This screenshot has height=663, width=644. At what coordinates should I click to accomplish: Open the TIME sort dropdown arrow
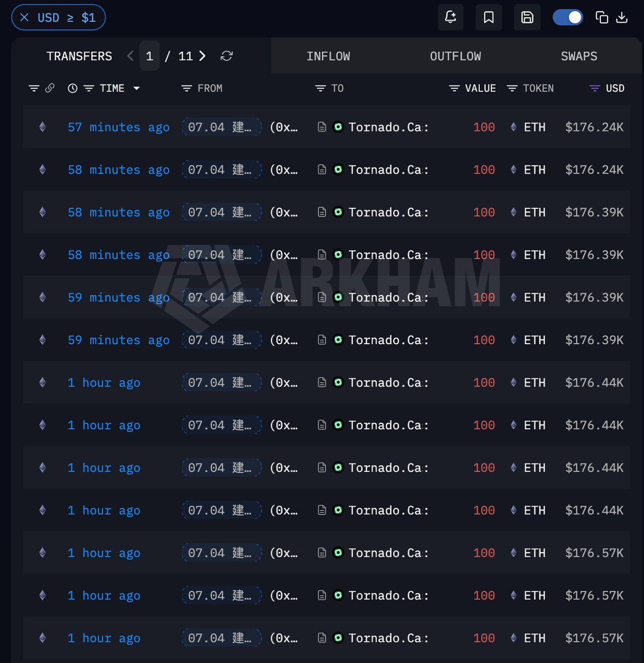coord(137,88)
